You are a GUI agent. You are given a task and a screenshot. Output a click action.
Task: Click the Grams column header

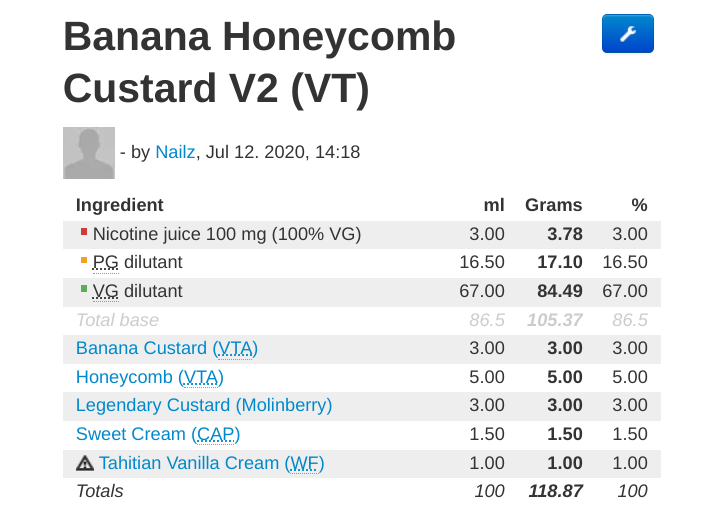pos(554,205)
